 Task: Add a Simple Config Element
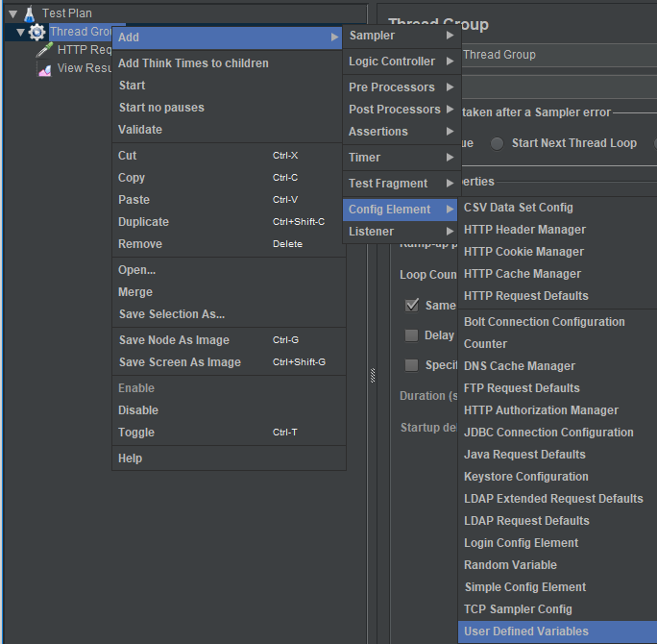click(558, 588)
